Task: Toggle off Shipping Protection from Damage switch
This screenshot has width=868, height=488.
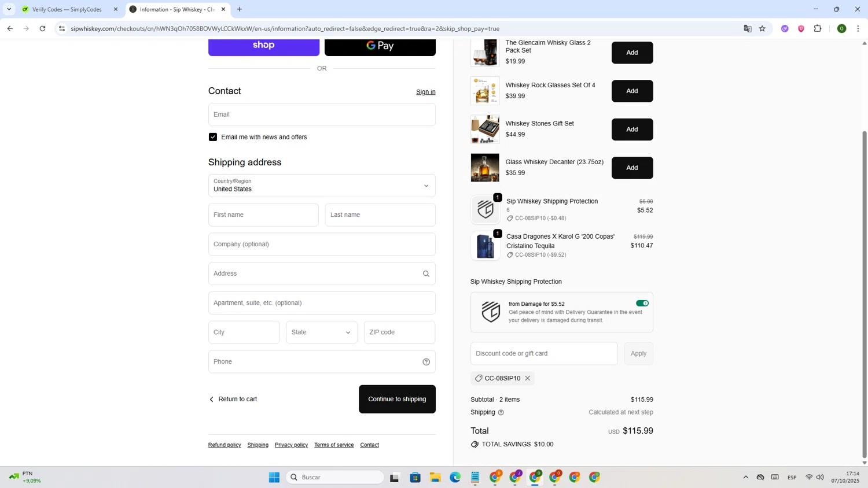Action: (x=642, y=303)
